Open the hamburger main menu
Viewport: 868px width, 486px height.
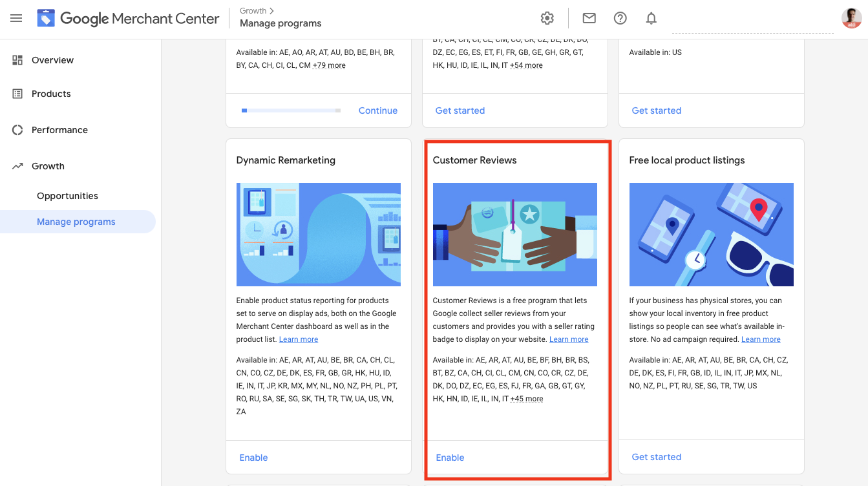click(x=16, y=19)
